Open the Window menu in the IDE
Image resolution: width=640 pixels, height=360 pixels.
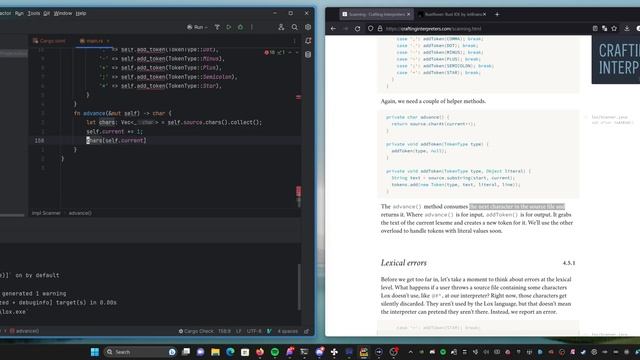tap(63, 13)
